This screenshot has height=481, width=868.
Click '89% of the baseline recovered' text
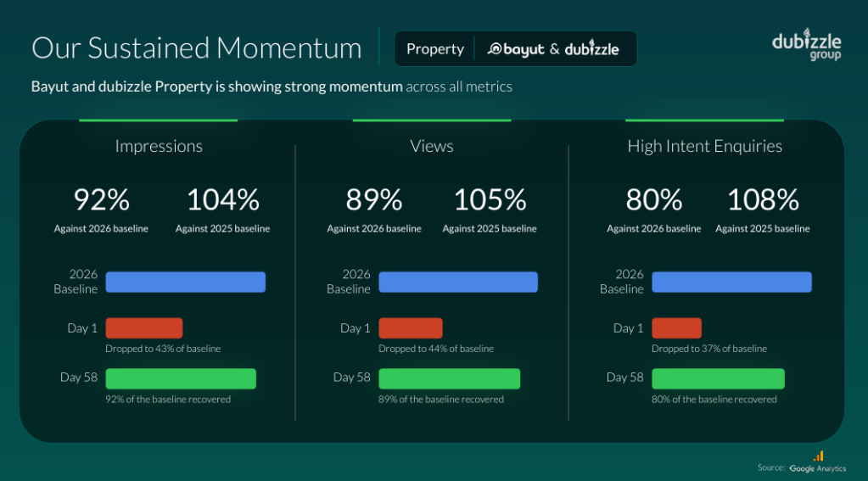441,399
